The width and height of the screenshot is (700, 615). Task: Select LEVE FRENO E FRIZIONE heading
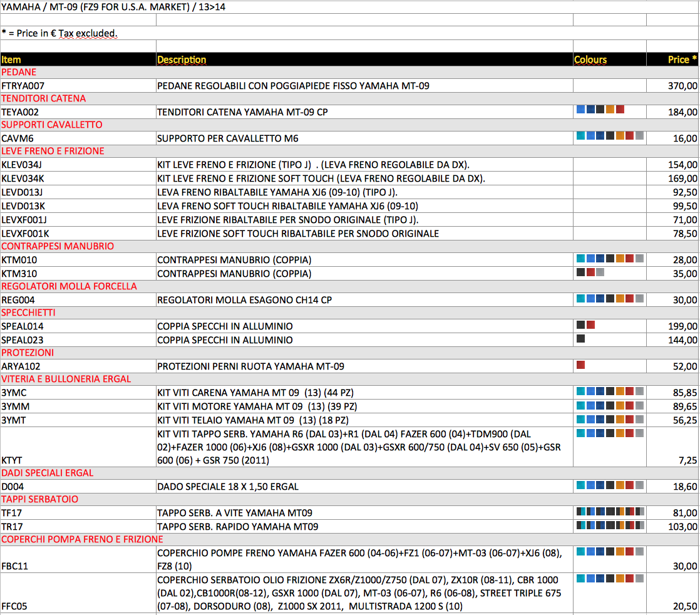pyautogui.click(x=53, y=151)
